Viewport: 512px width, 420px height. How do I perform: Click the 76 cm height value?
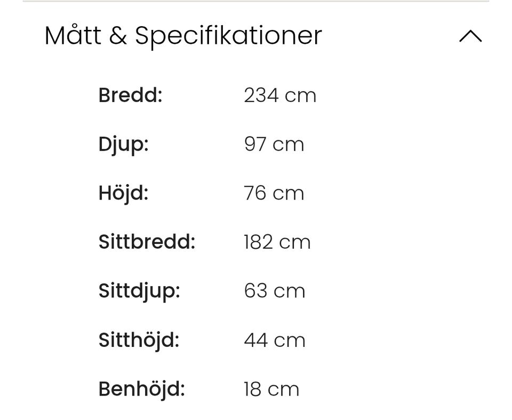[274, 193]
